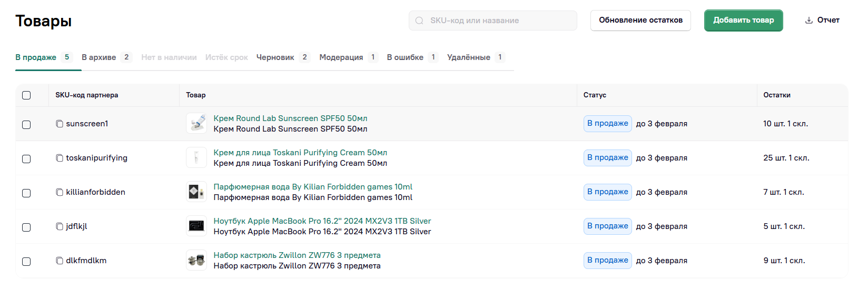
Task: Copy SKU code dlkfmdlkm icon
Action: tap(60, 261)
